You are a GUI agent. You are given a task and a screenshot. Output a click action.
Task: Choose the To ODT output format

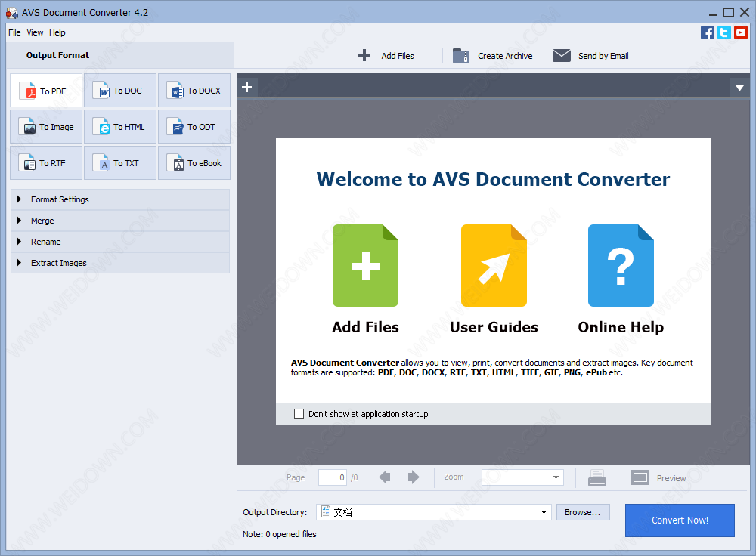[x=194, y=127]
